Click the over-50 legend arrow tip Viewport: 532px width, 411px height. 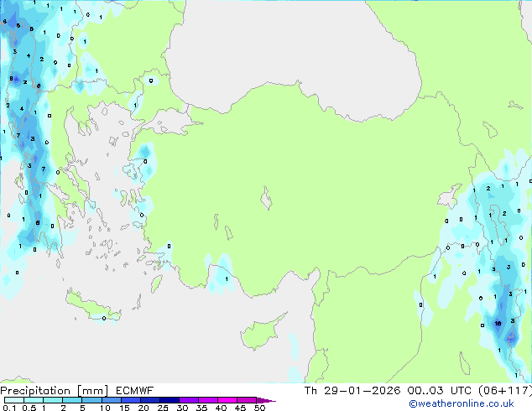[266, 400]
